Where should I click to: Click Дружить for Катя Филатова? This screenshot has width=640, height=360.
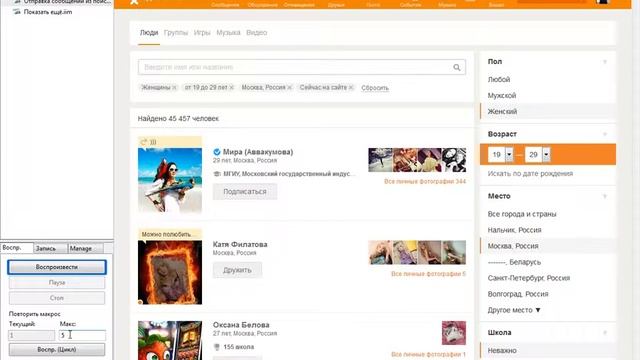[237, 270]
